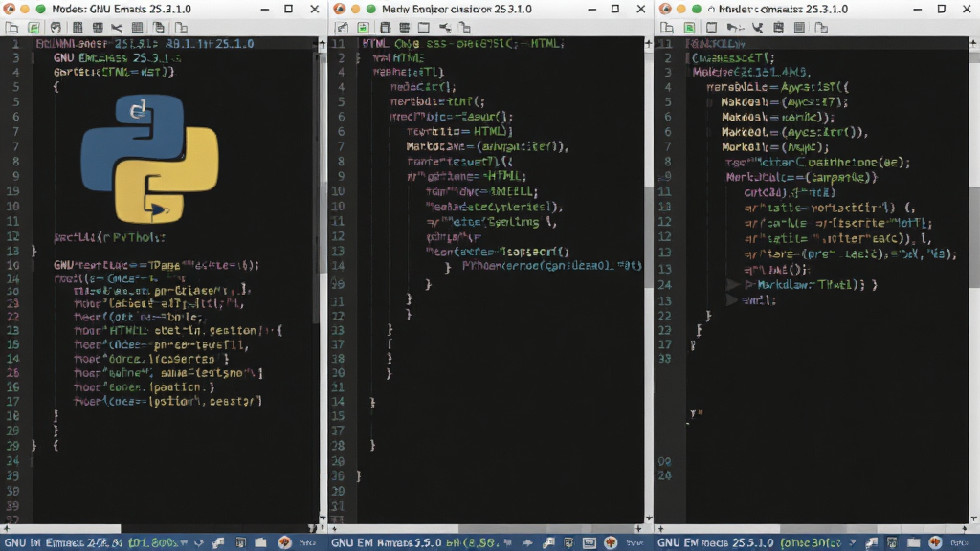The height and width of the screenshot is (551, 980).
Task: Click the orange dot in left window title bar
Action: [25, 9]
